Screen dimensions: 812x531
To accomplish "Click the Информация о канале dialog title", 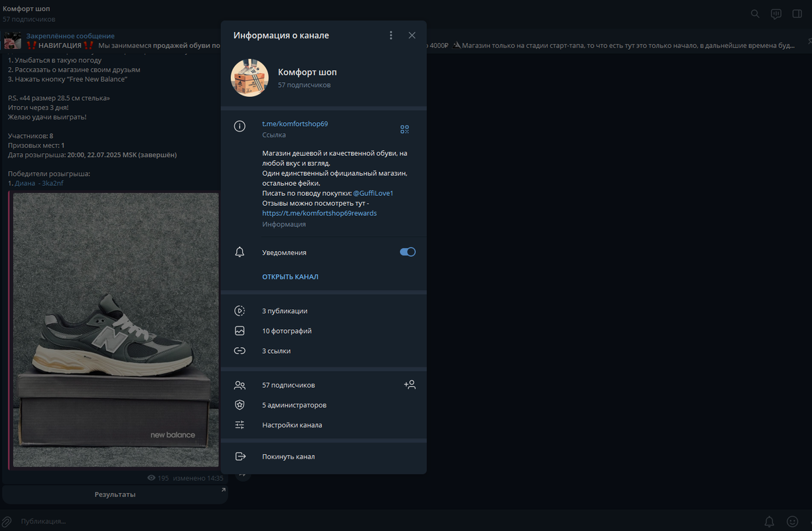I will [x=281, y=35].
